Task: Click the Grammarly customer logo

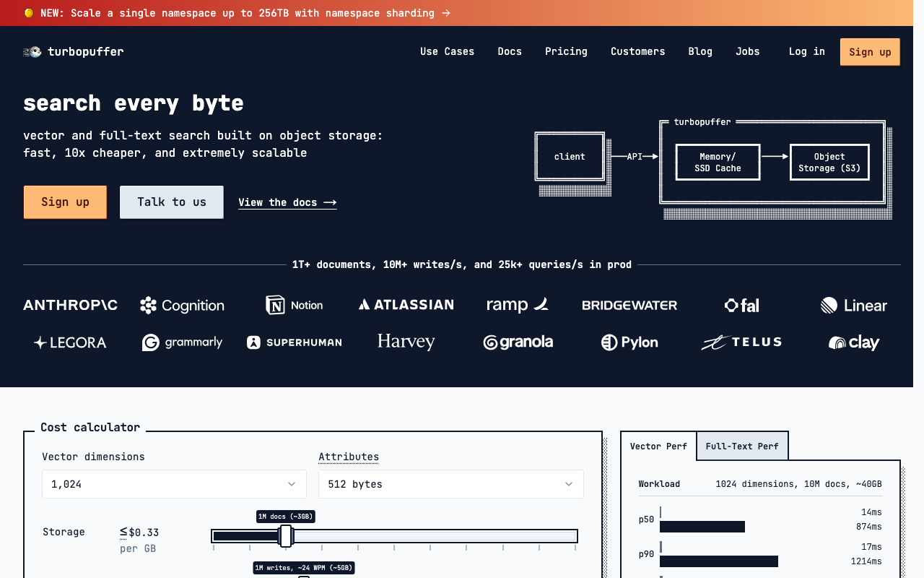Action: point(182,342)
